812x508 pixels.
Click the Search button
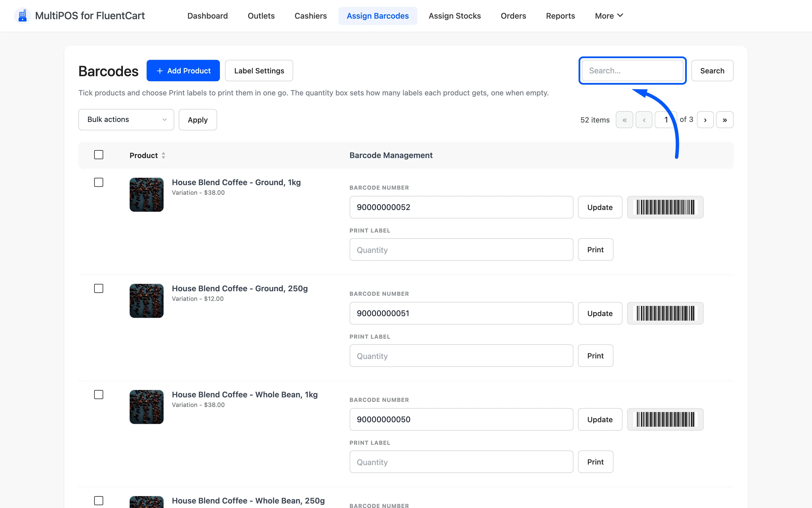point(712,71)
